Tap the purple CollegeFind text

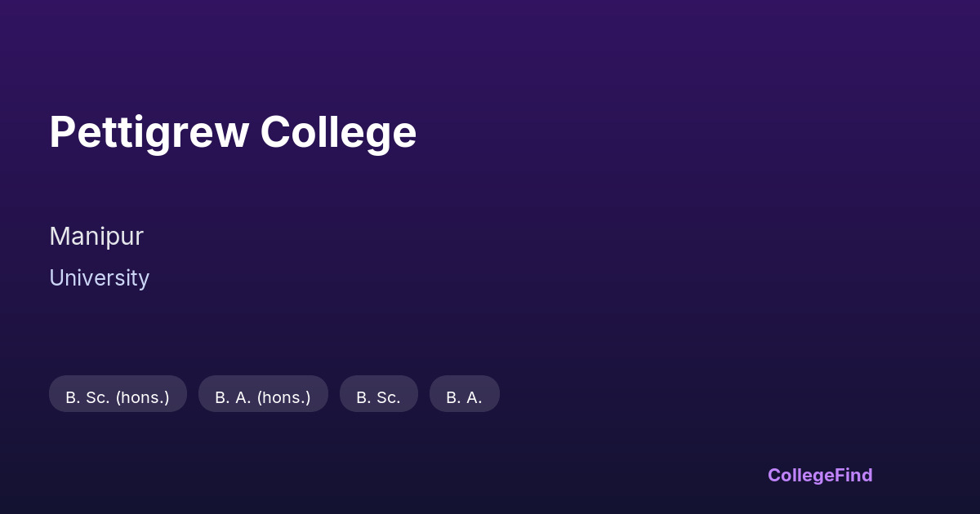820,475
